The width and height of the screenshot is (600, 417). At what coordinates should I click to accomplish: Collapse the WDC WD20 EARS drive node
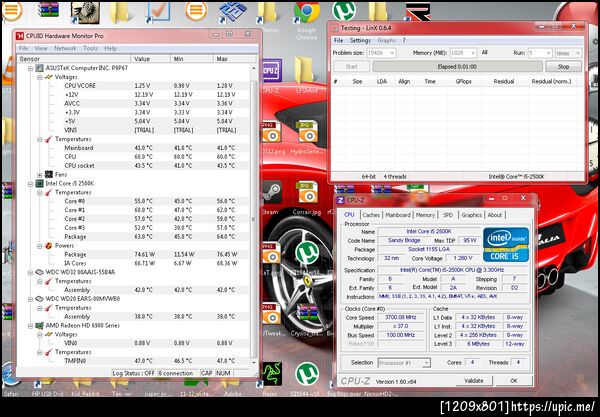click(x=31, y=299)
